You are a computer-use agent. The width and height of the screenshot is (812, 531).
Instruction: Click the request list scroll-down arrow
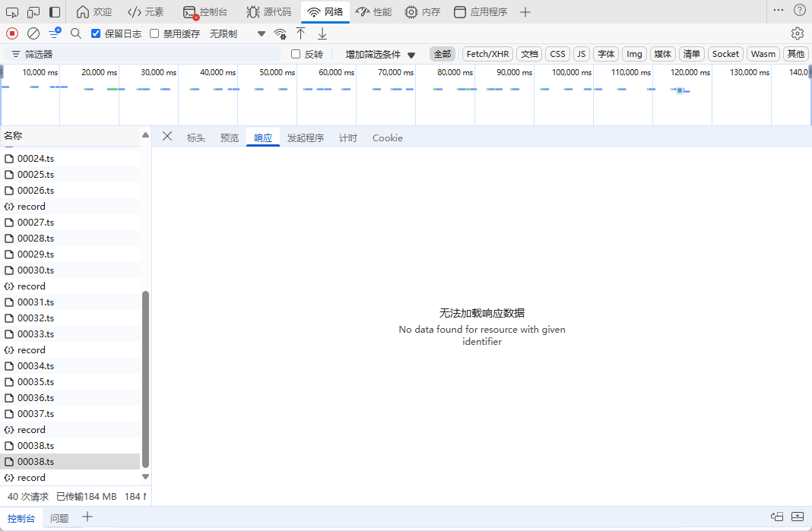pyautogui.click(x=145, y=476)
